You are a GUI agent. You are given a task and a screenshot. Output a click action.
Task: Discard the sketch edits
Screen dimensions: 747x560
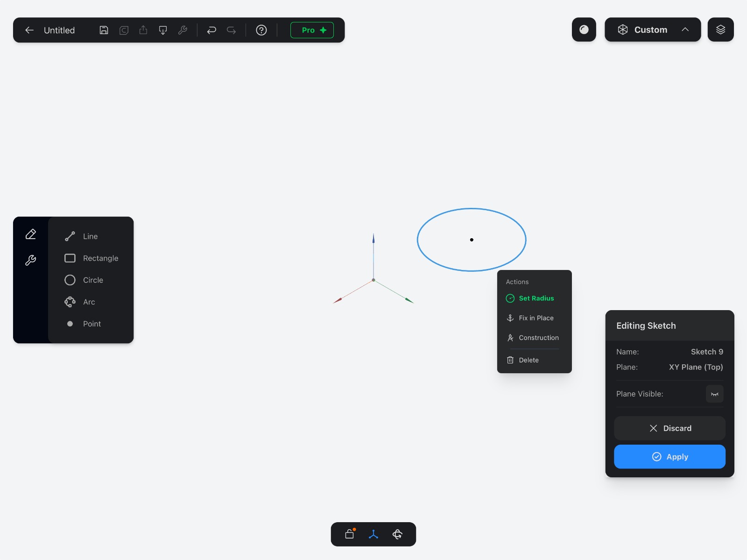pyautogui.click(x=669, y=428)
